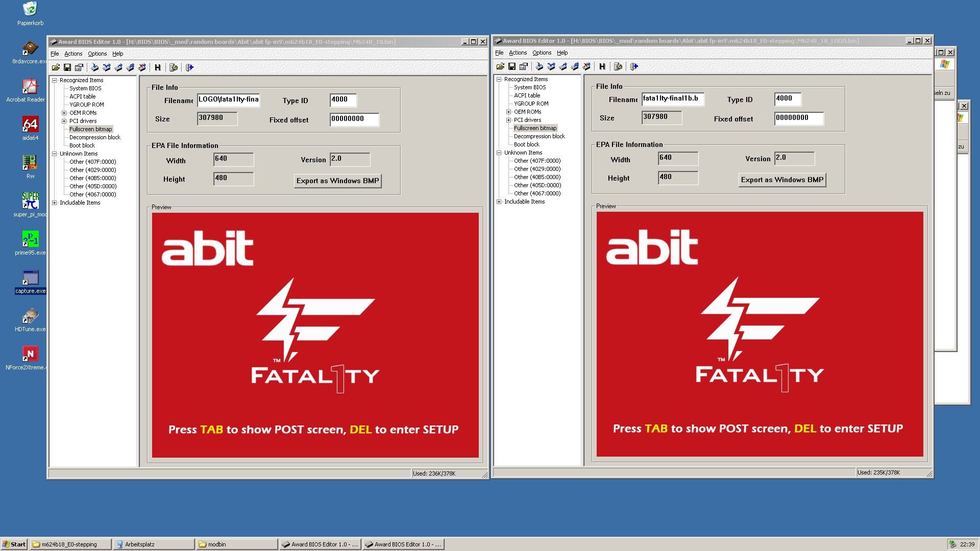980x551 pixels.
Task: Expand OEM ROMs in M624B_18.bin editor tree
Action: tap(64, 113)
